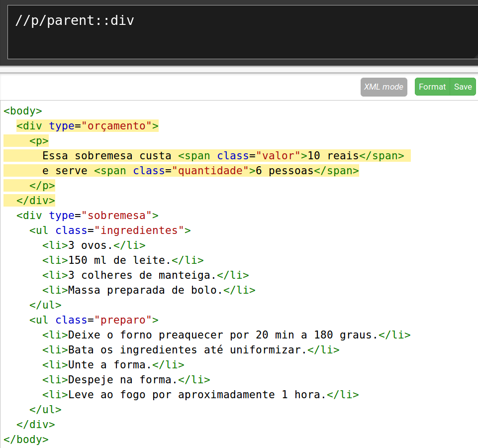Click the green Format button

432,87
